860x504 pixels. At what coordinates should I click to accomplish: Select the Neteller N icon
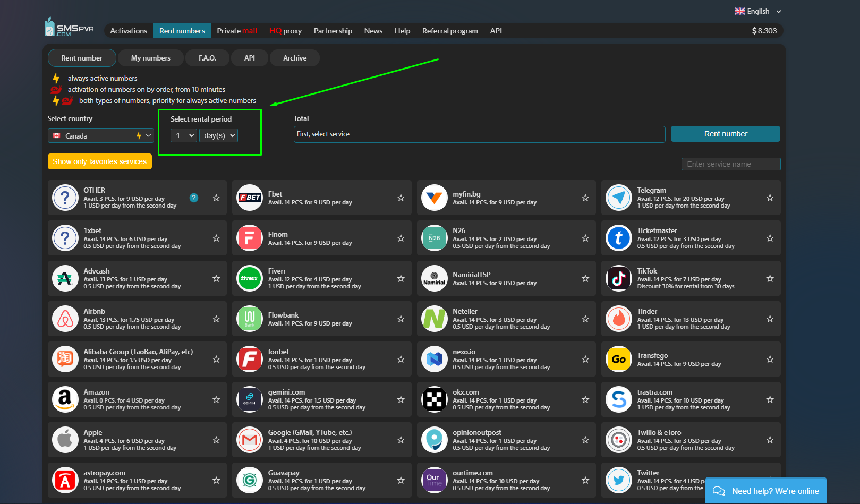click(435, 319)
